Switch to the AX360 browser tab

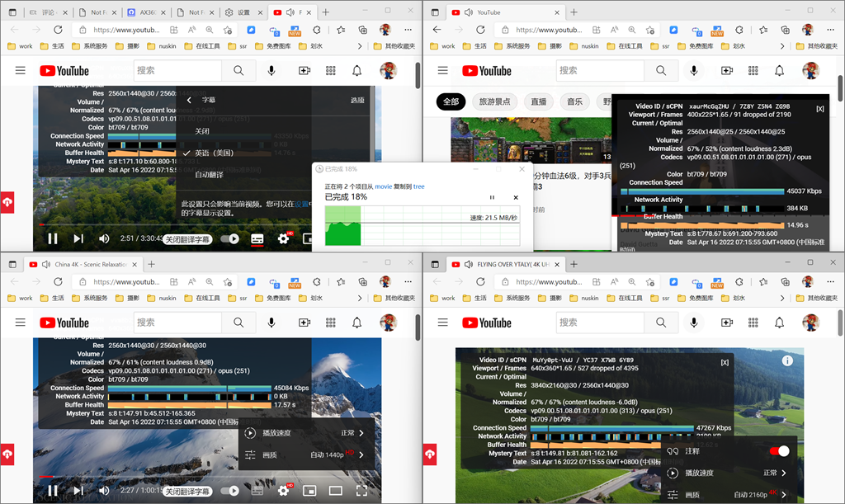pos(147,12)
